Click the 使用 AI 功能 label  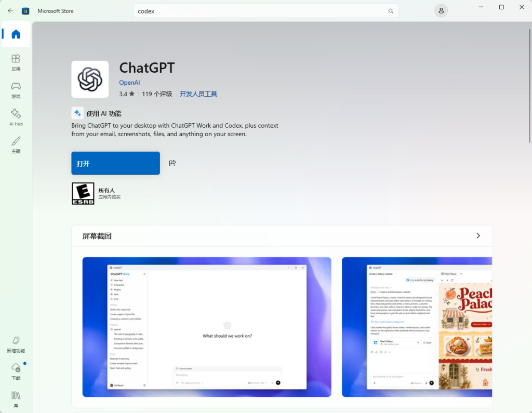104,113
